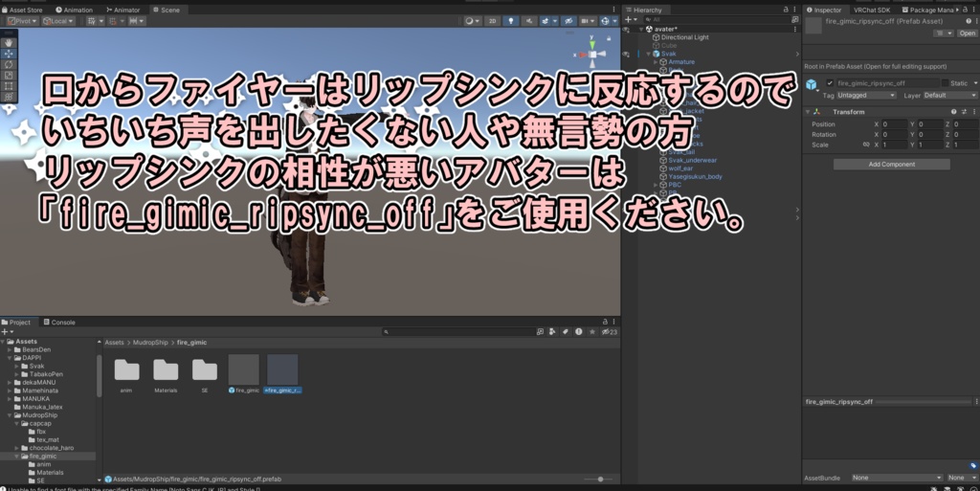
Task: Switch to the VRChat SDK tab
Action: coord(871,10)
